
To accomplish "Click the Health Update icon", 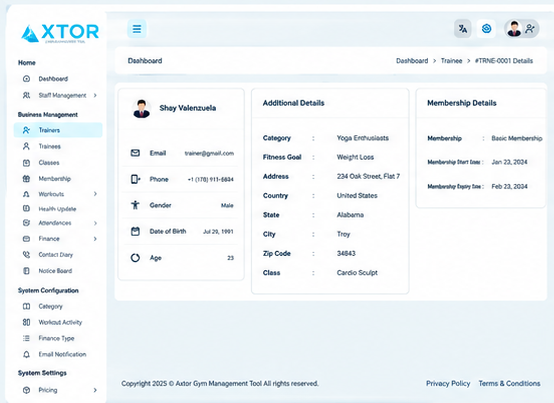I will pos(26,208).
